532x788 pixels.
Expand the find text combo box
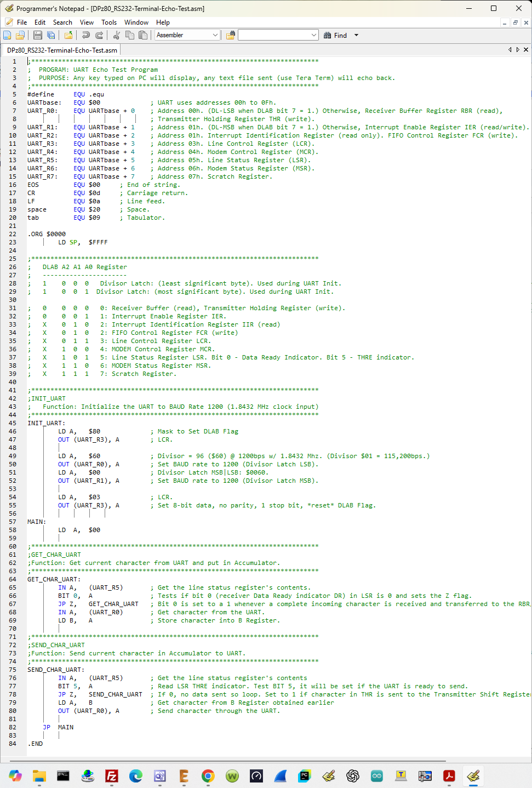pyautogui.click(x=314, y=35)
